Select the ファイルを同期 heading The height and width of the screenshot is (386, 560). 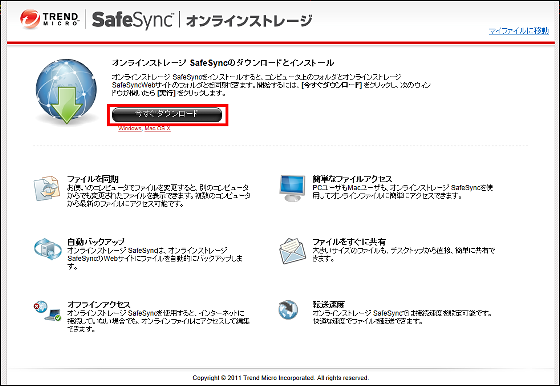(93, 179)
